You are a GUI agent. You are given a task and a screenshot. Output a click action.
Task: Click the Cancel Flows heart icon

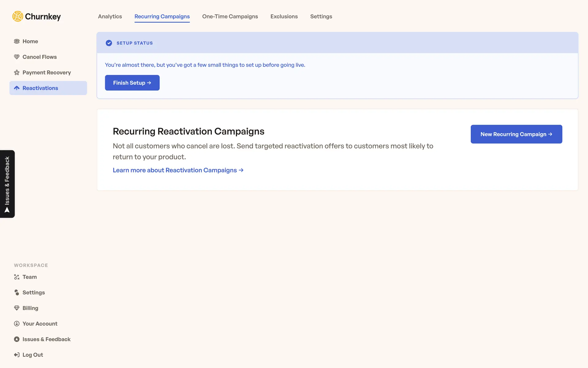[17, 57]
